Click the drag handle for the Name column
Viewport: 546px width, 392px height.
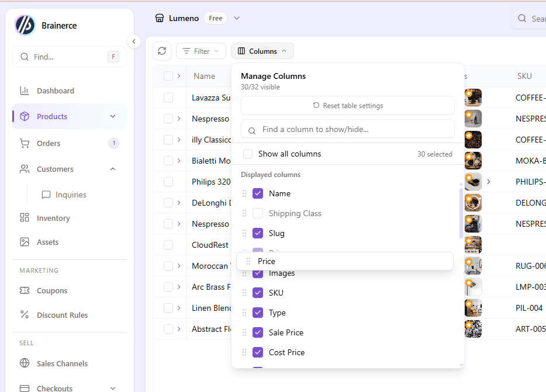point(244,193)
